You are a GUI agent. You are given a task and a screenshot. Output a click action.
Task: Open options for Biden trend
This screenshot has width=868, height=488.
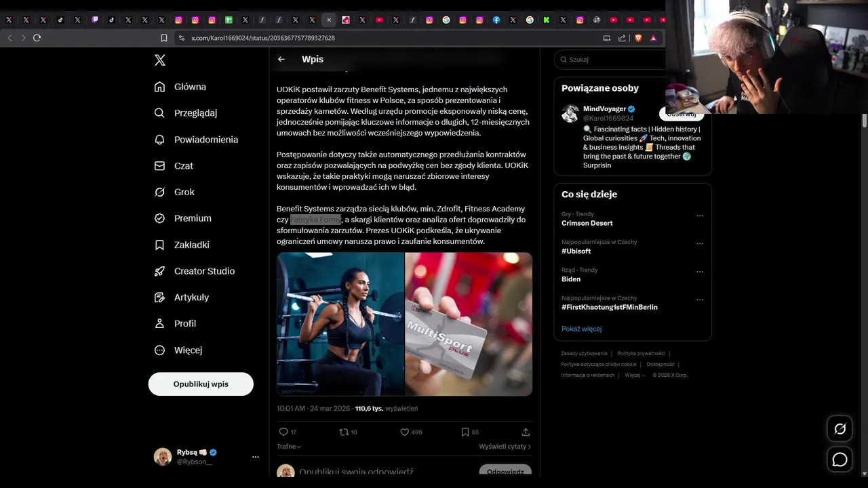point(700,271)
